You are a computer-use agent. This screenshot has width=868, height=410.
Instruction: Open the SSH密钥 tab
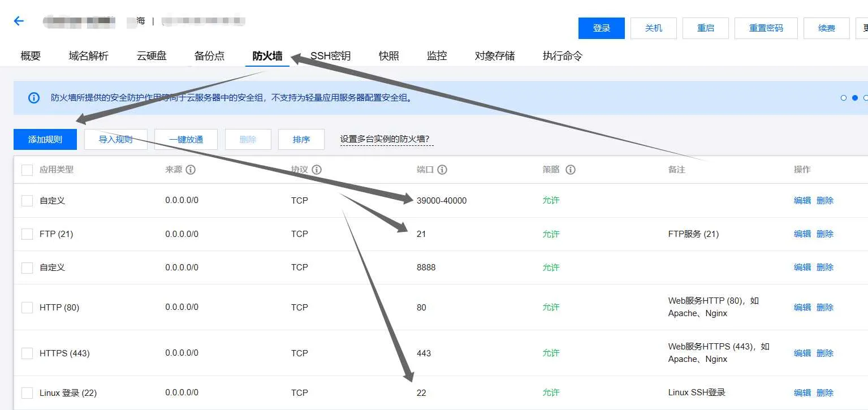[x=330, y=56]
